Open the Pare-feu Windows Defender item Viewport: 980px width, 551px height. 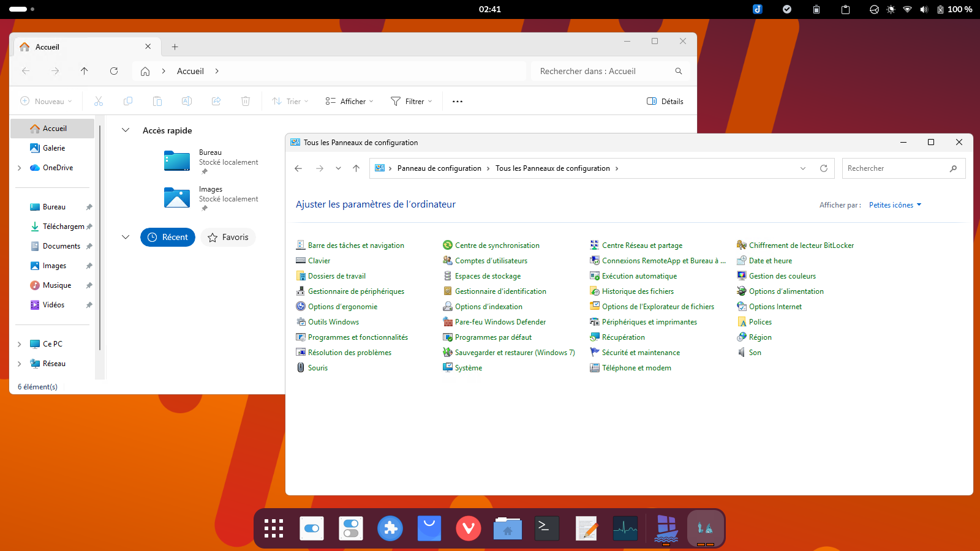[500, 322]
